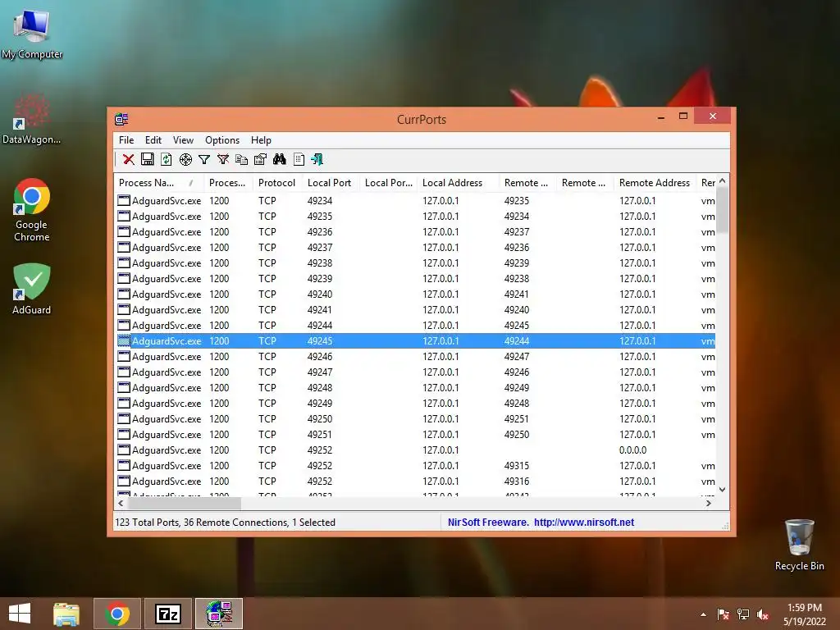Select the row with local port 49234
The image size is (840, 630).
416,201
